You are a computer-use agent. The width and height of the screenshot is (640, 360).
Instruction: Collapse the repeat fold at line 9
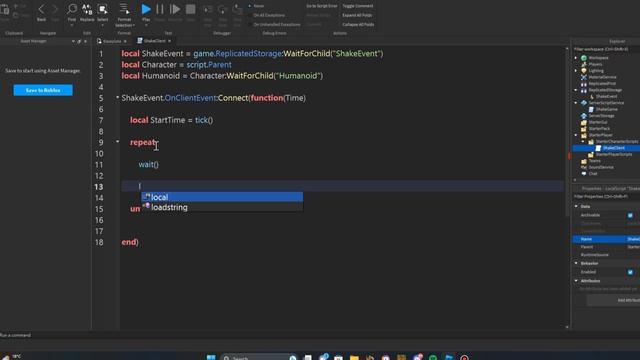tap(118, 142)
